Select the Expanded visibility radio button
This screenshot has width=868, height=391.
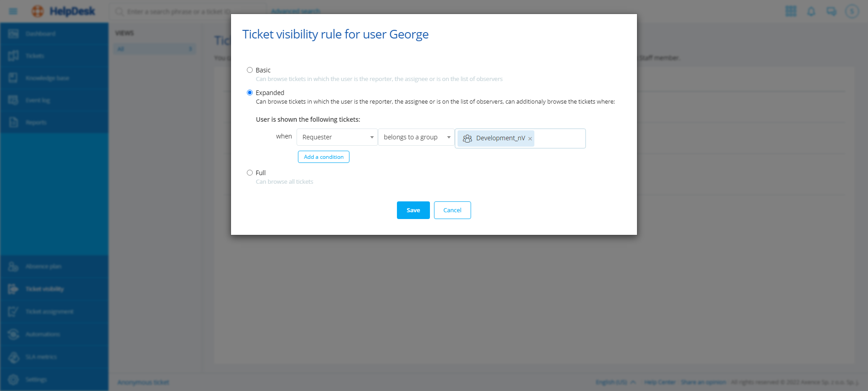[x=250, y=93]
